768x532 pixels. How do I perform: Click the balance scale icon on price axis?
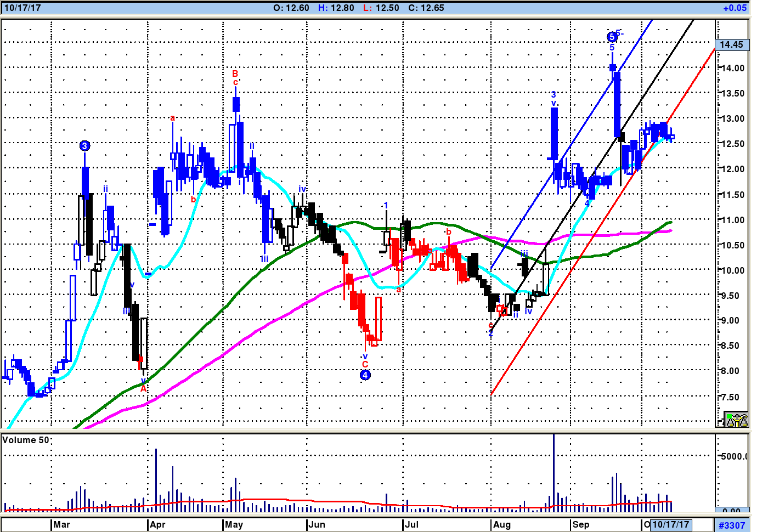(x=736, y=420)
